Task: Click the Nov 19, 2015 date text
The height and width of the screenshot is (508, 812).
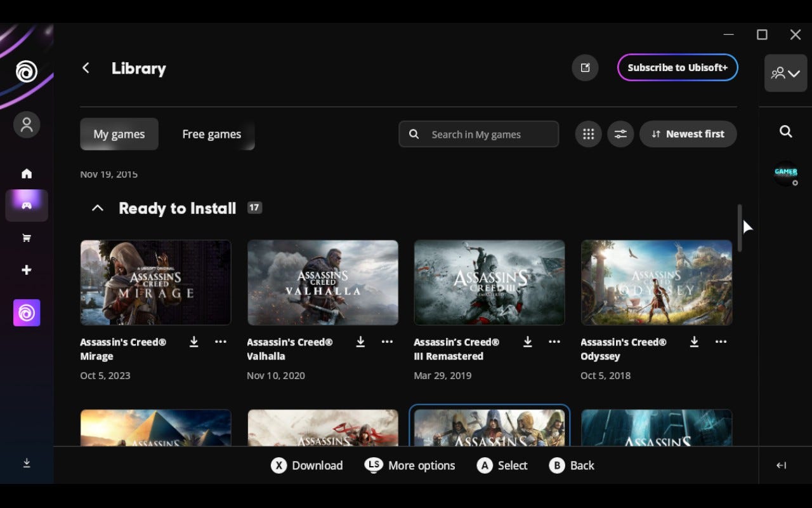Action: point(108,174)
